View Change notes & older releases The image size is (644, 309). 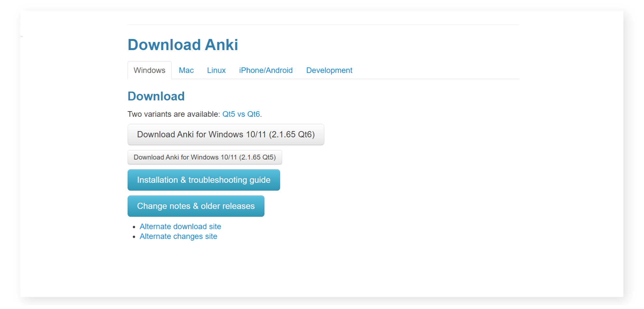tap(196, 206)
